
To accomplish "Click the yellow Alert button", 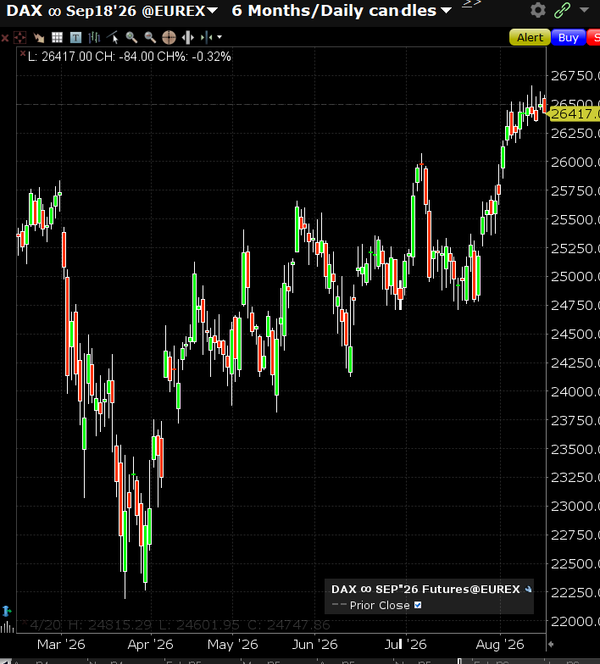I will (530, 38).
